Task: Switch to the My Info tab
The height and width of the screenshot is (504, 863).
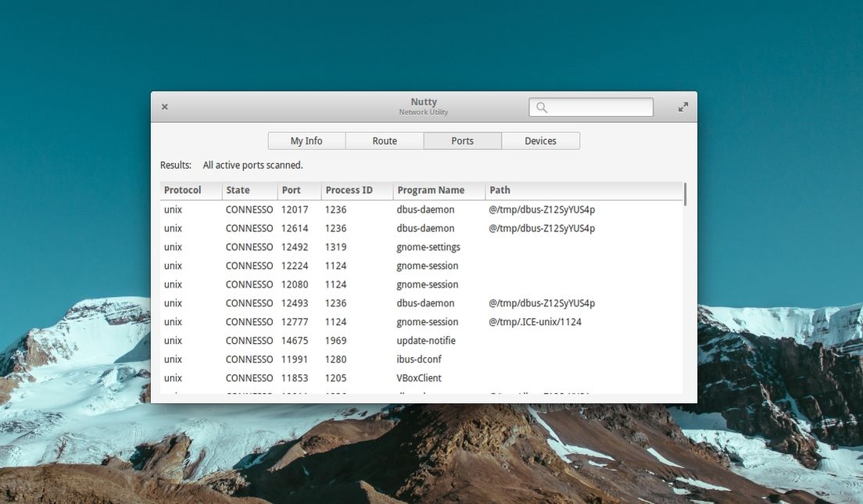Action: pos(306,141)
